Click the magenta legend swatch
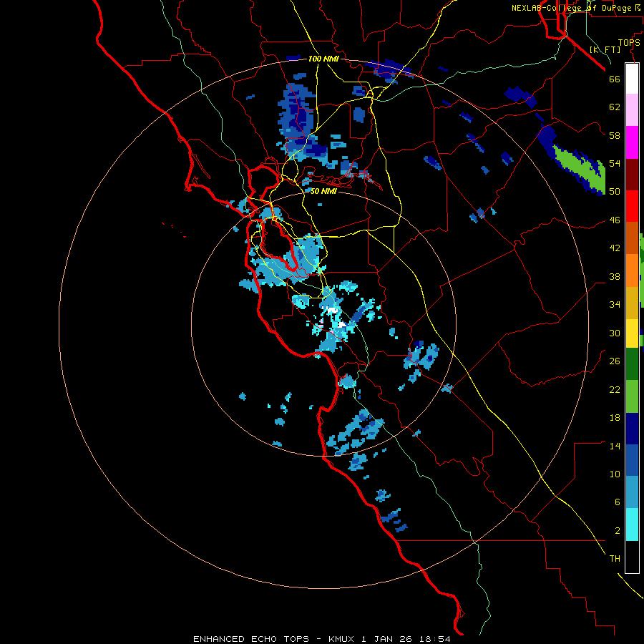The height and width of the screenshot is (644, 644). tap(632, 142)
